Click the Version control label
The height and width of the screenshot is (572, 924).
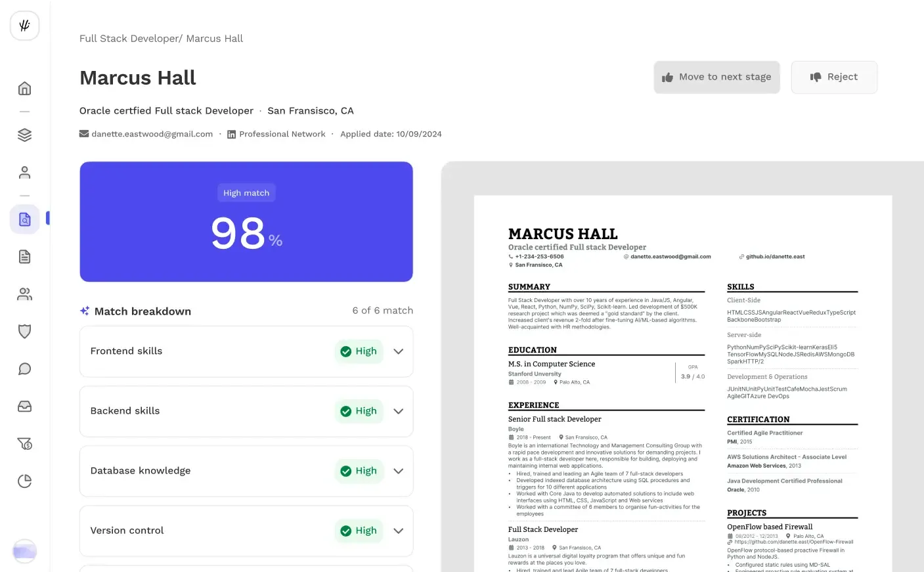[x=127, y=531]
